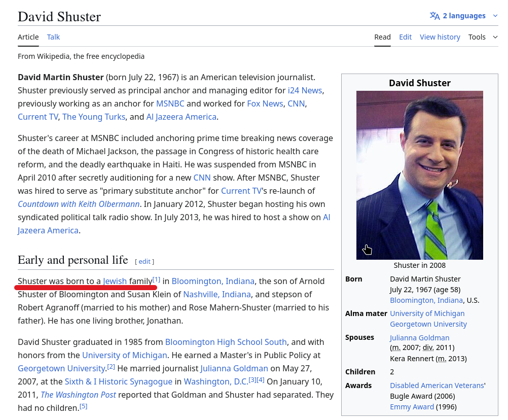Open the Nashville, Indiana link
This screenshot has height=420, width=508.
(x=217, y=294)
